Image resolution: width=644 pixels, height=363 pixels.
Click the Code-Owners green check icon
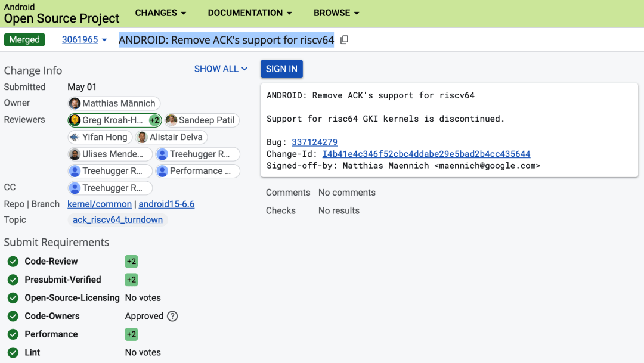[13, 316]
